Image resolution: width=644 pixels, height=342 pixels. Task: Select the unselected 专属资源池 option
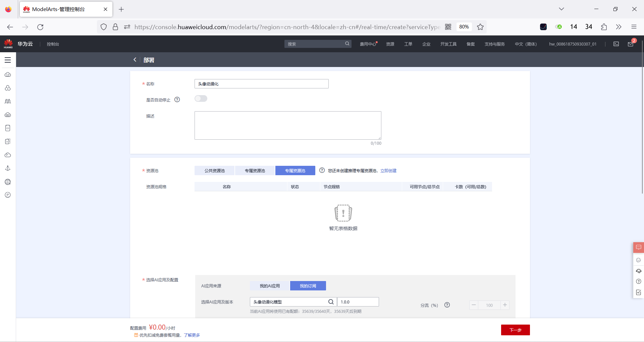click(255, 170)
